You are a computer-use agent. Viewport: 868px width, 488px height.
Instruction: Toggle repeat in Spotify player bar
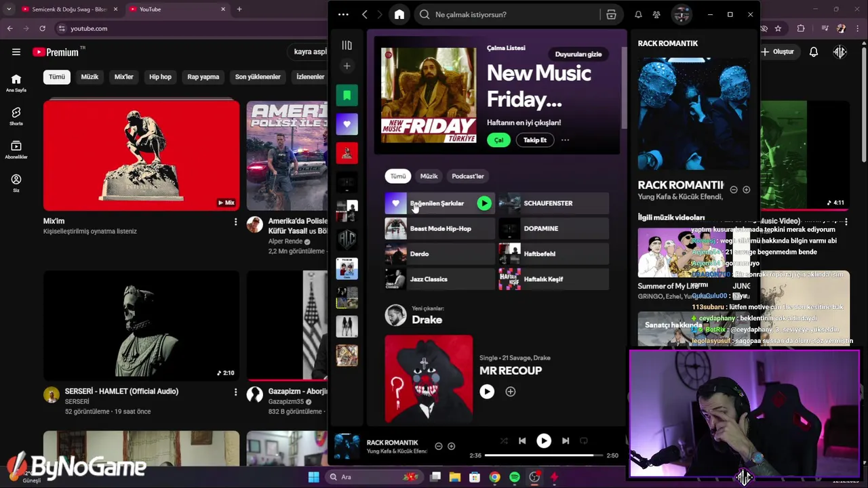click(584, 441)
